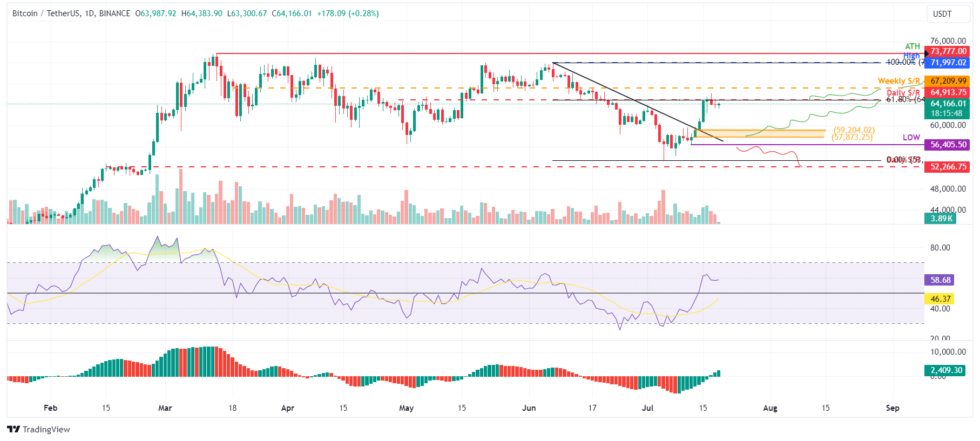Click the Jul date axis label
Screen dimensions: 980x441
(x=647, y=408)
